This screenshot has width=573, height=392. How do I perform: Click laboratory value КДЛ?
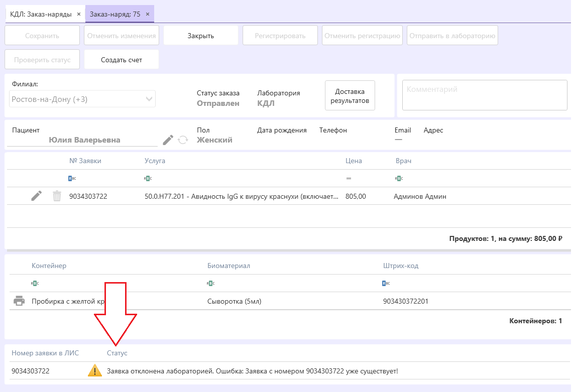coord(266,103)
